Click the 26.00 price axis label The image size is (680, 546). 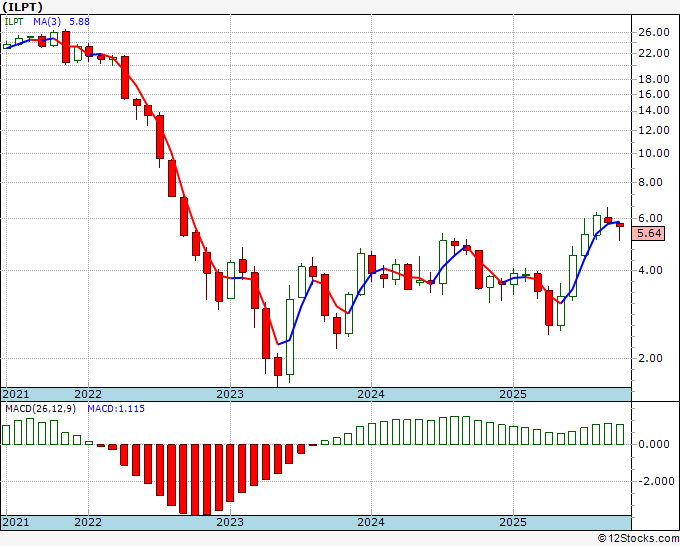654,32
